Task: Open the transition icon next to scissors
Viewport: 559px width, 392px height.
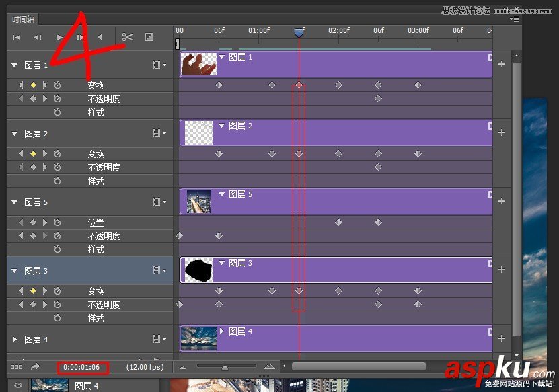Action: click(149, 37)
